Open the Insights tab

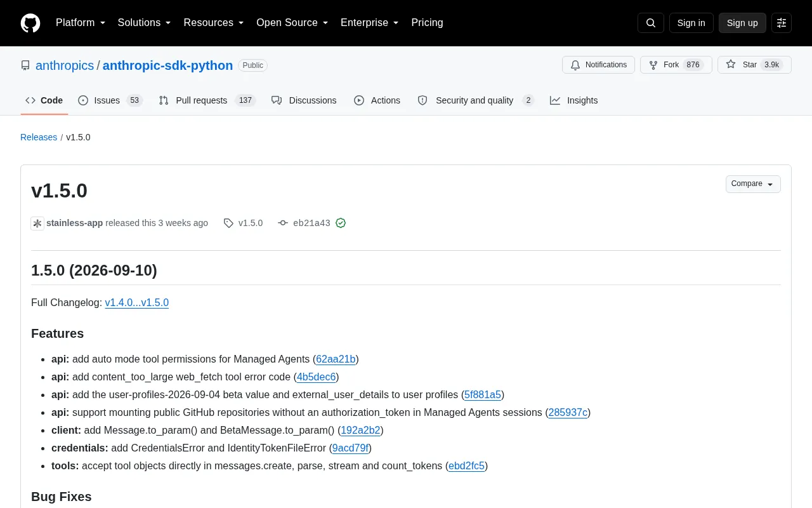click(574, 100)
